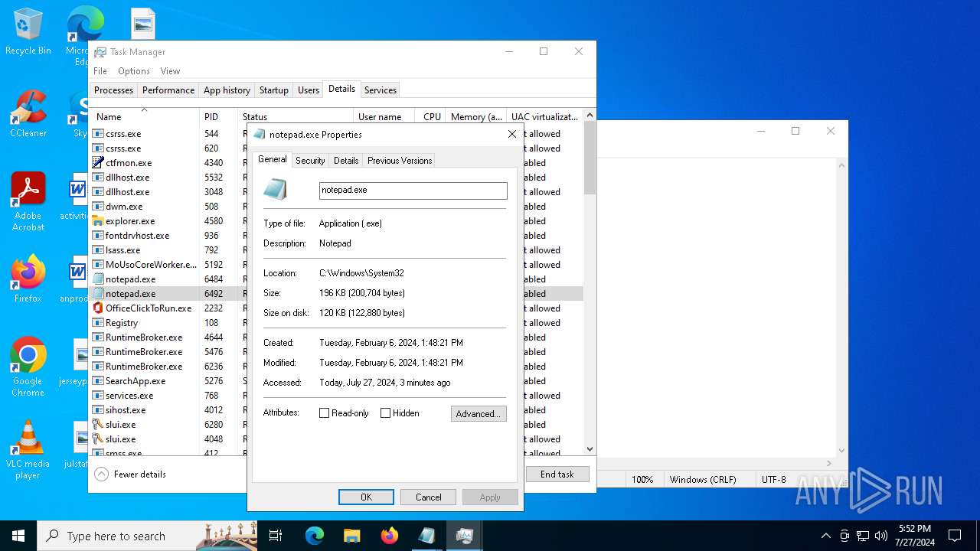Open Task Manager File menu

[x=100, y=71]
